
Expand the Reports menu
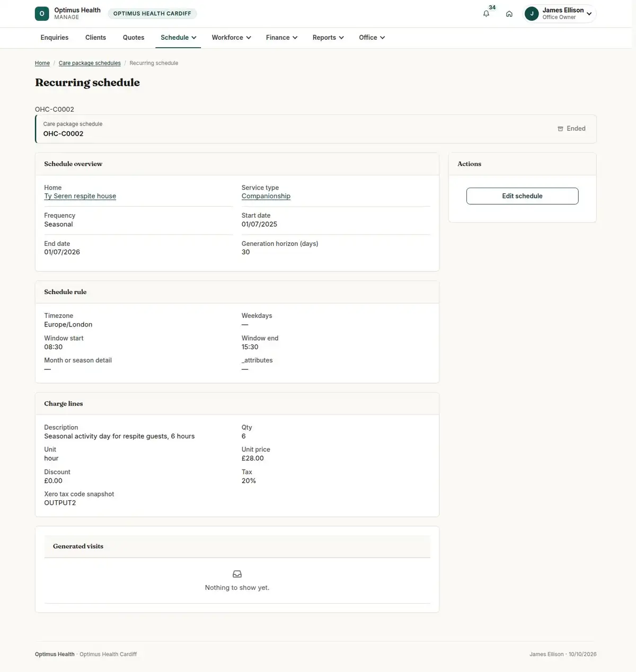tap(328, 38)
